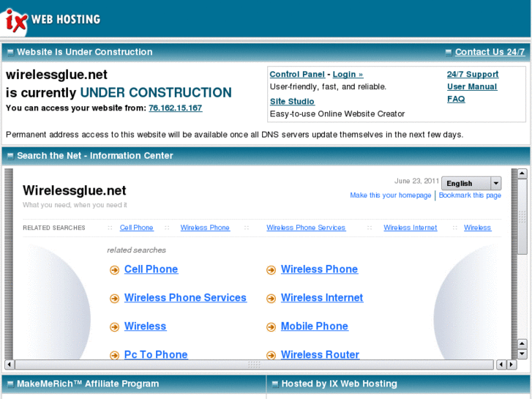Open large Wireless Internet search link
The image size is (532, 399).
click(x=322, y=298)
